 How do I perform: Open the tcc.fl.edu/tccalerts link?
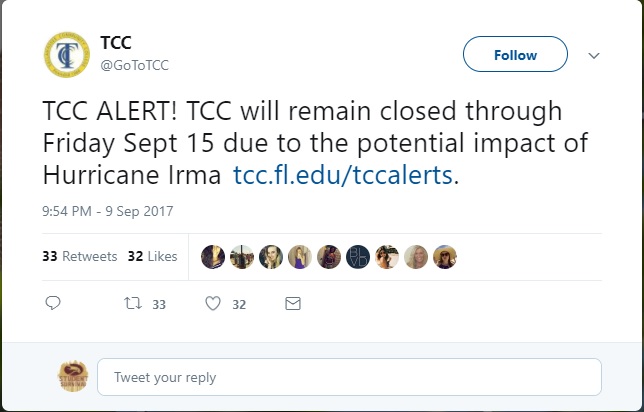pos(343,175)
